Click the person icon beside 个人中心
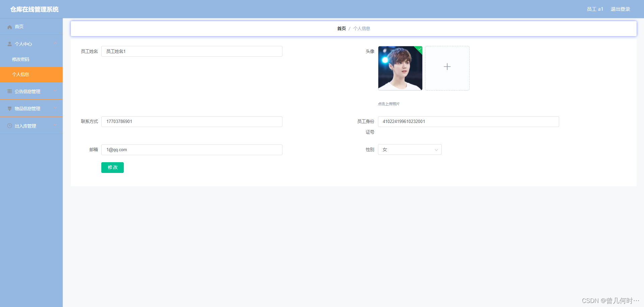The image size is (644, 307). (10, 44)
